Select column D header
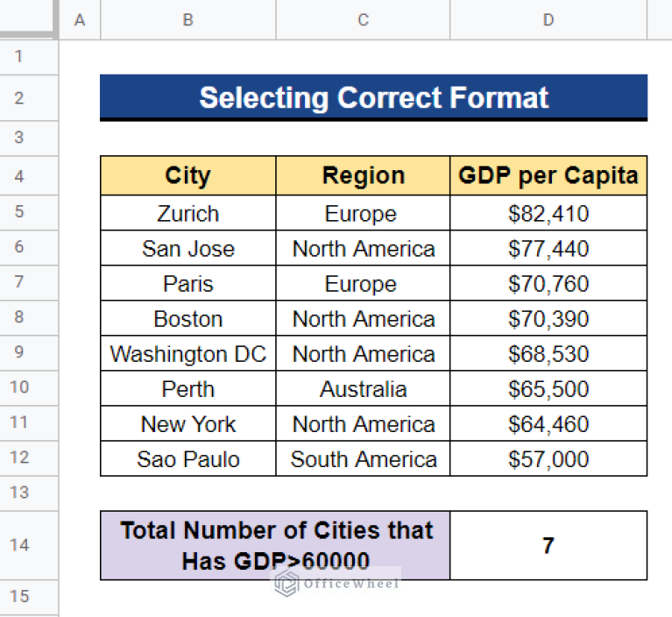 [548, 20]
